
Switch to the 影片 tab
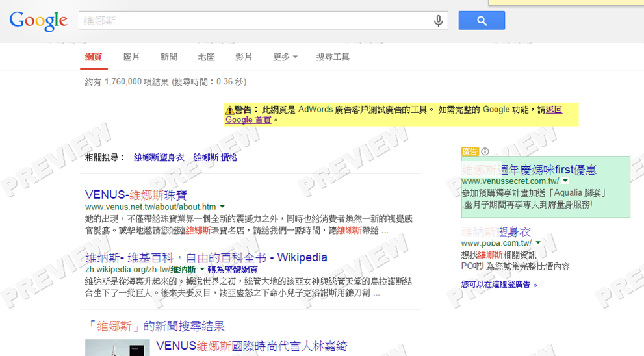244,57
